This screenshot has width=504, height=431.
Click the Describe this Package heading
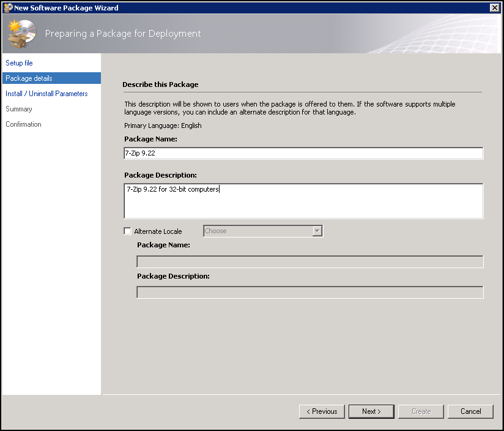pyautogui.click(x=160, y=84)
